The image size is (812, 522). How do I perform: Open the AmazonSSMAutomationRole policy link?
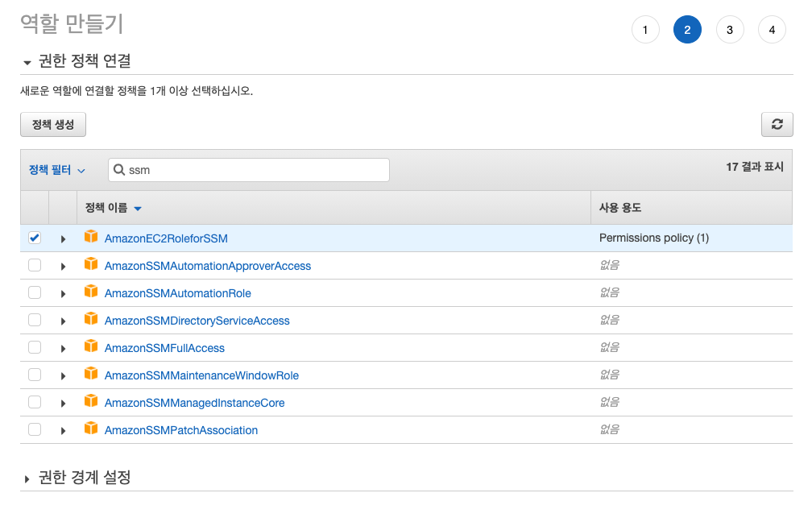point(177,293)
